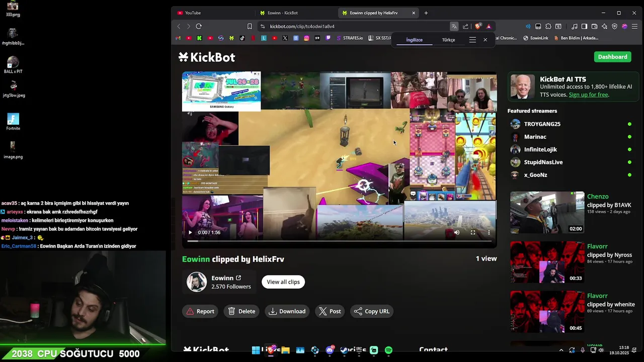Play the clip video
This screenshot has width=644, height=362.
point(190,232)
